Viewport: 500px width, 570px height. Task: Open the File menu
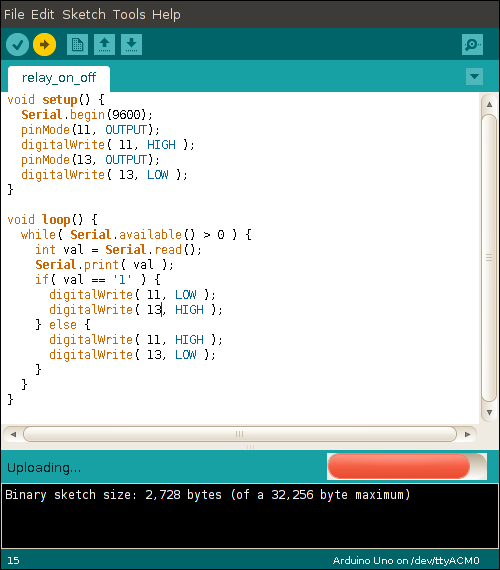coord(14,15)
